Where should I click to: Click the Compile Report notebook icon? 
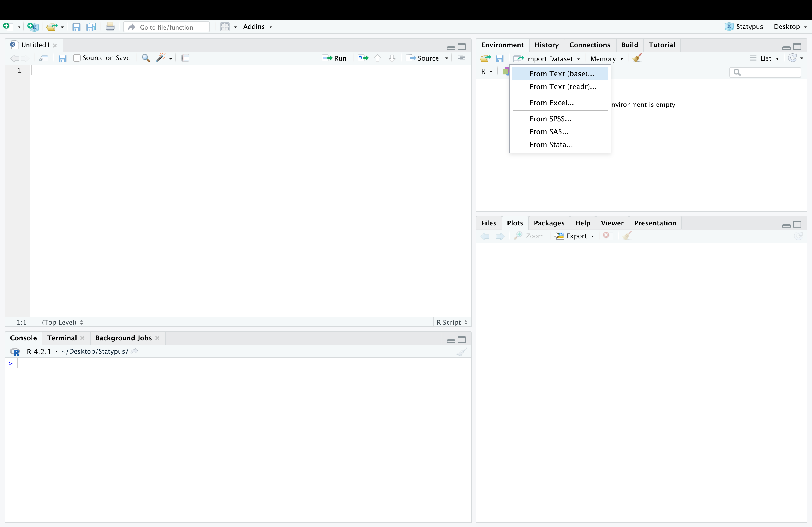[185, 58]
